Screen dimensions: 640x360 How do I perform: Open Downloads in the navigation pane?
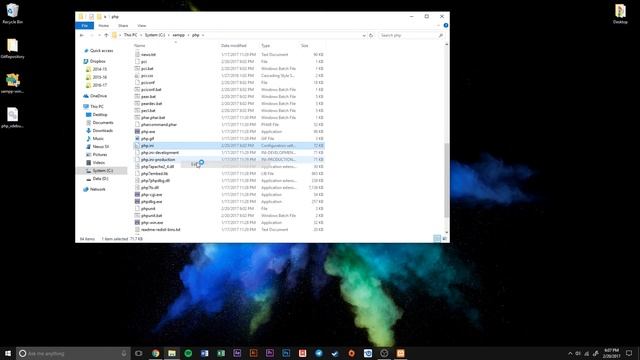[x=102, y=131]
